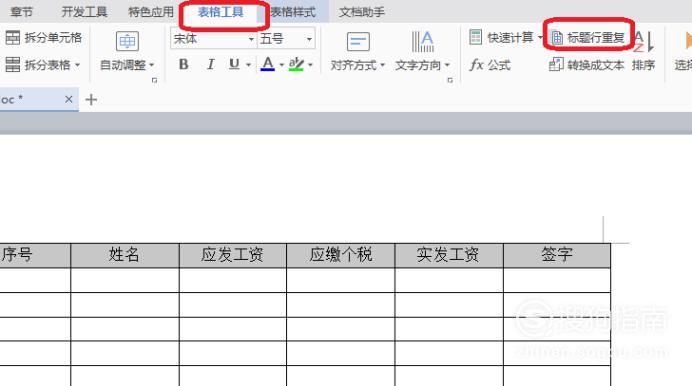Click the Split Cells (拆分单元格) icon
Viewport: 692px width, 386px height.
pyautogui.click(x=12, y=37)
